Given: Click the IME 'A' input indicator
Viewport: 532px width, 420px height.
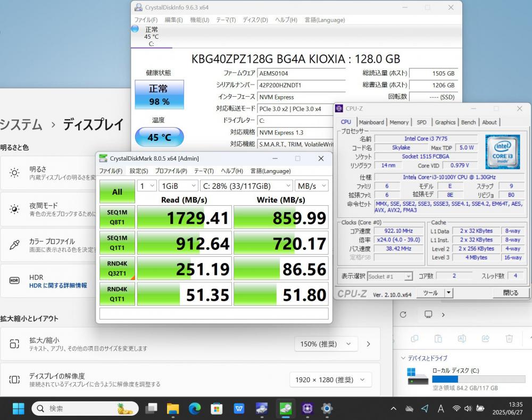Looking at the screenshot, I should point(440,409).
